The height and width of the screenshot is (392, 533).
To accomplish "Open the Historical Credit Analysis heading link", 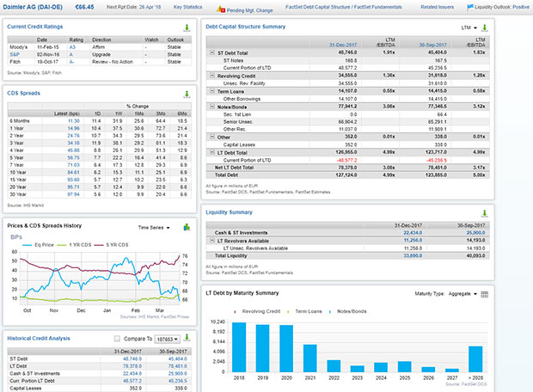I will 39,339.
